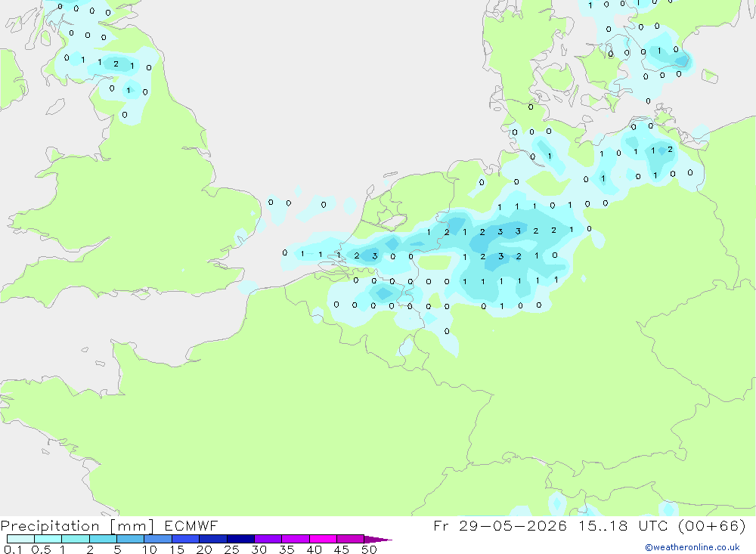
Task: Select the 2–5 mm legend color swatch
Action: point(103,539)
